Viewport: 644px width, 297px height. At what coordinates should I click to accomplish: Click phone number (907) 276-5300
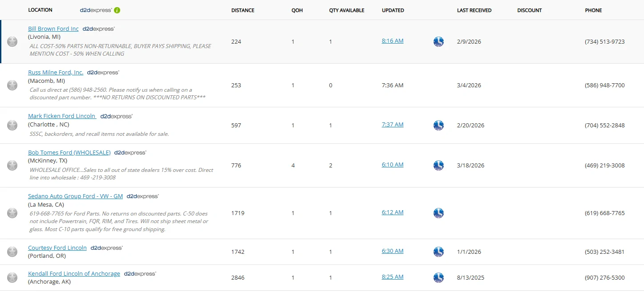605,278
